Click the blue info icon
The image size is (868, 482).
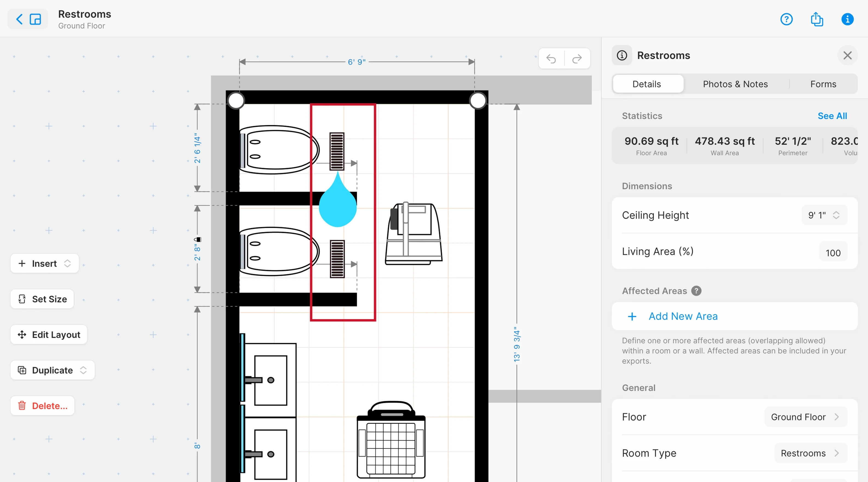(847, 19)
